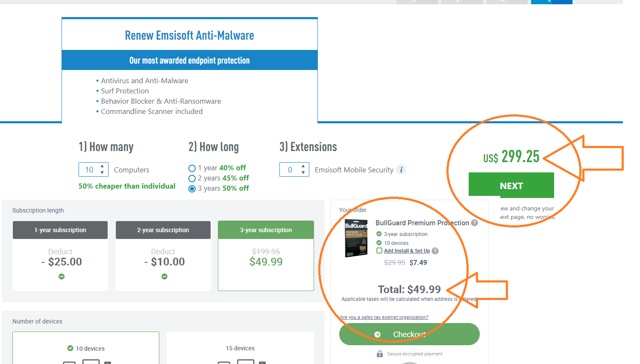Click the help icon beside Add Install & Set Up
This screenshot has height=364, width=640.
click(435, 251)
